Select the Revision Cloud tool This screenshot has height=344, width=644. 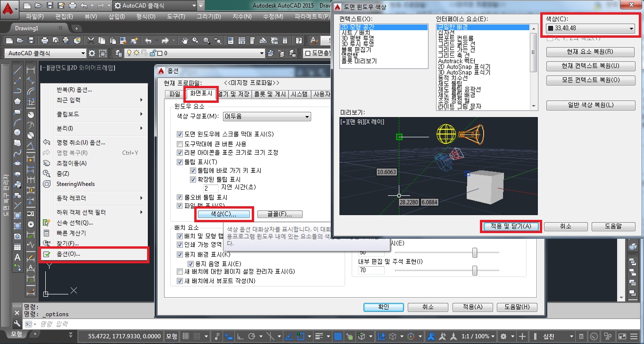tap(17, 143)
